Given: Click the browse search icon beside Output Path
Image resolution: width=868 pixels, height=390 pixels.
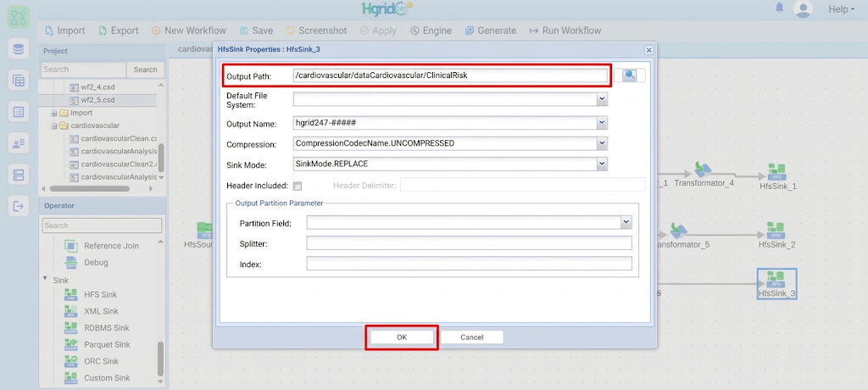Looking at the screenshot, I should (x=630, y=75).
